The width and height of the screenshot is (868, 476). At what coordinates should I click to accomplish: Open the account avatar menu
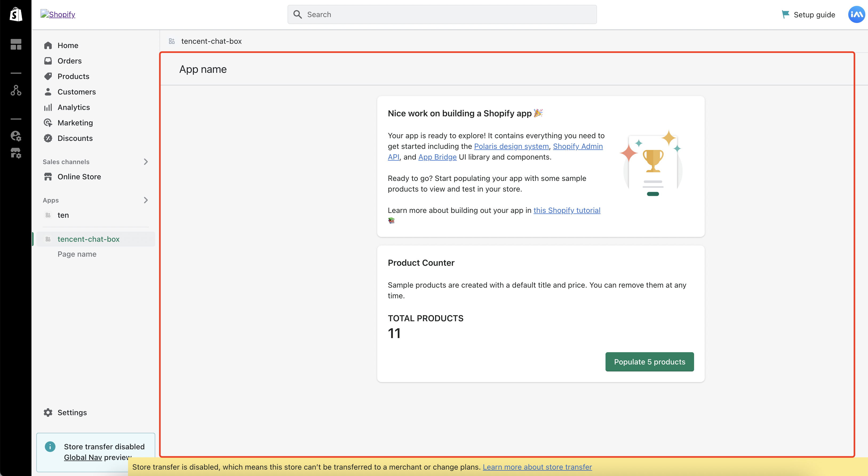[x=856, y=14]
